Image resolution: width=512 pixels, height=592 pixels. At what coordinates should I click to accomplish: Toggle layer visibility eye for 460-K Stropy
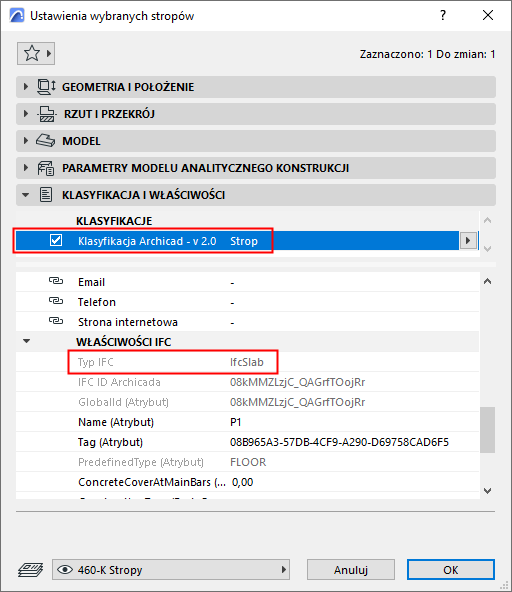pos(65,569)
